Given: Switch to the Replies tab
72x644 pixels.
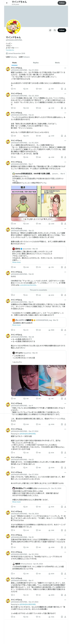Looking at the screenshot, I should tap(36, 63).
